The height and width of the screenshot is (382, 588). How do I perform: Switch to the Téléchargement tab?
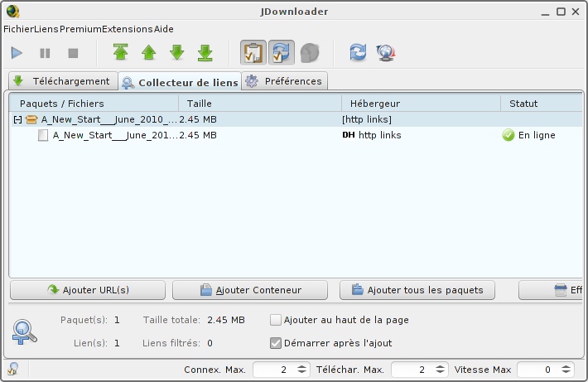[x=62, y=81]
